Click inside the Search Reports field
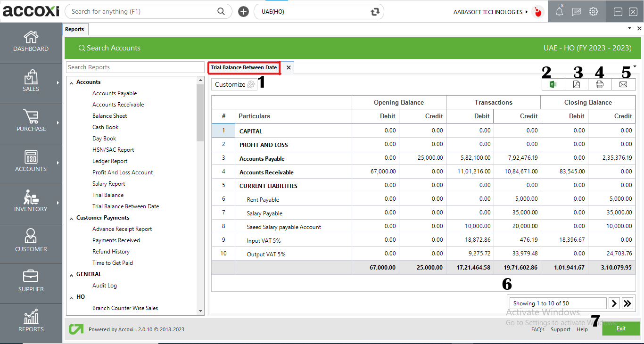644x344 pixels. coord(135,67)
